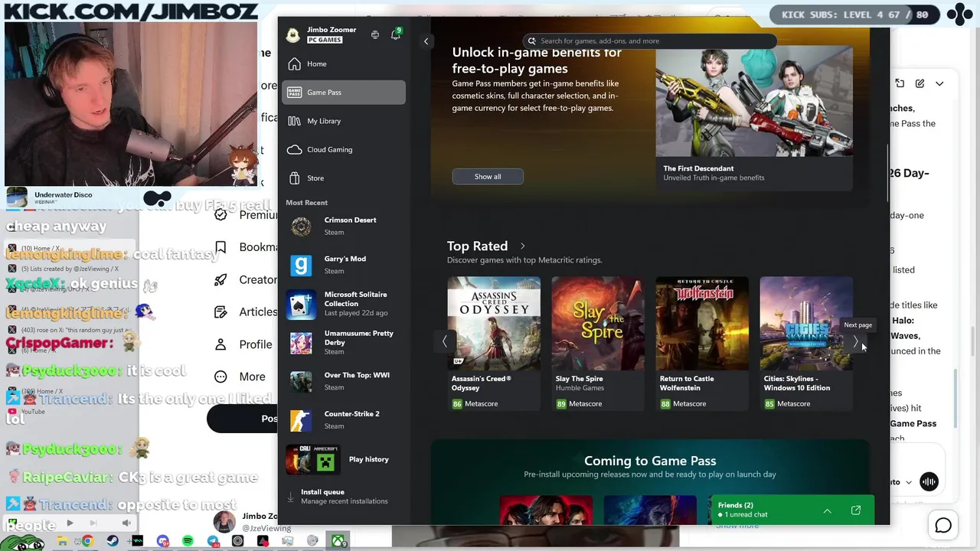Open Microsoft Solitaire Collection recent entry
980x551 pixels.
(344, 304)
